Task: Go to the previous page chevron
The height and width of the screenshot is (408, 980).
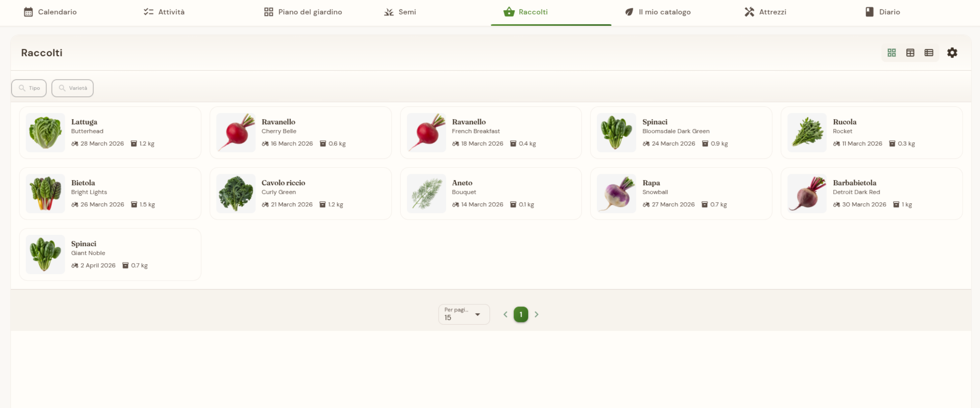Action: point(505,314)
